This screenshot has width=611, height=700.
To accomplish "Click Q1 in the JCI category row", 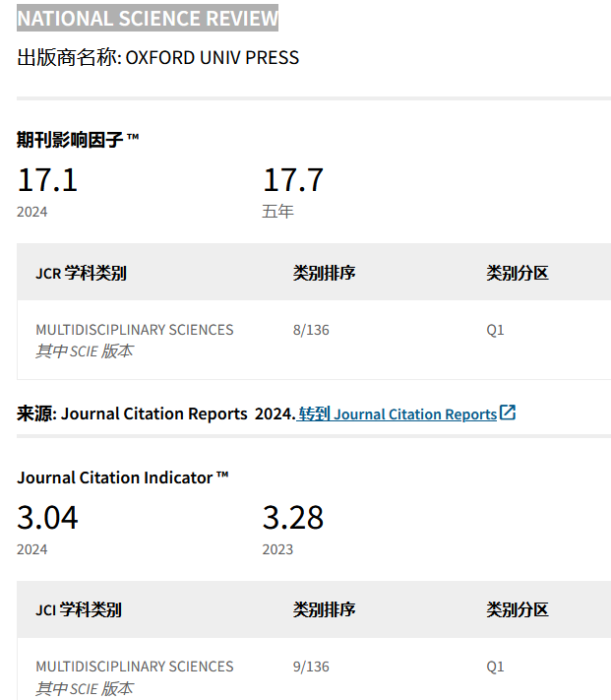I will (495, 667).
